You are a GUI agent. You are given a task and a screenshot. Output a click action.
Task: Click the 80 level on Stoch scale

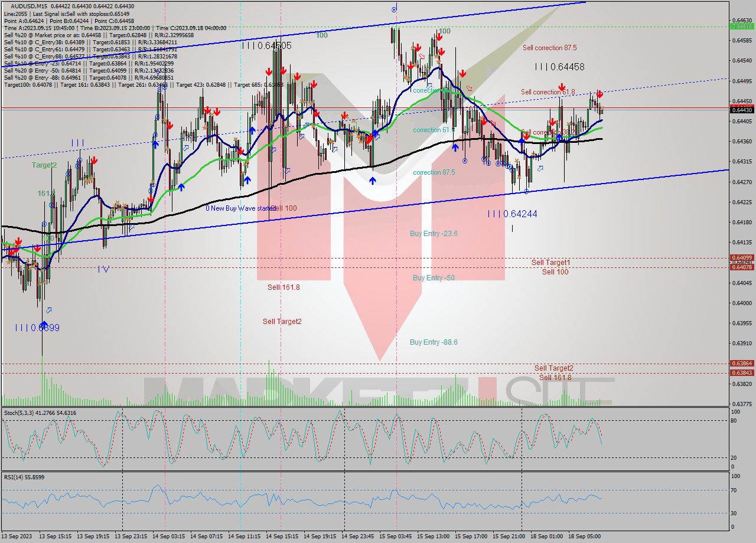(x=734, y=420)
